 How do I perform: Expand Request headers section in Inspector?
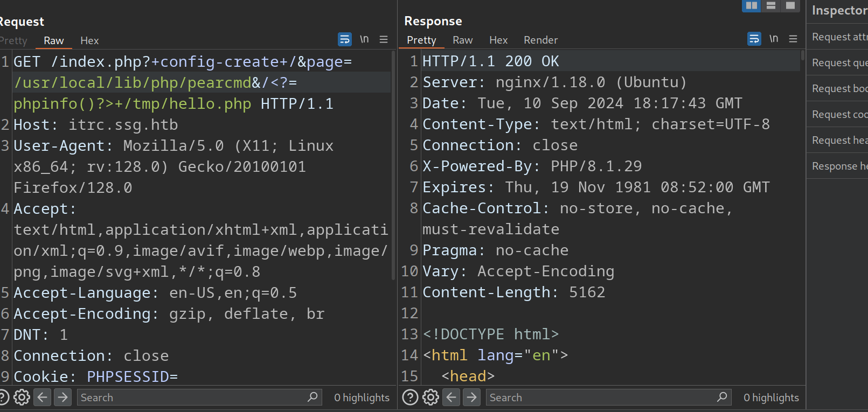tap(838, 140)
